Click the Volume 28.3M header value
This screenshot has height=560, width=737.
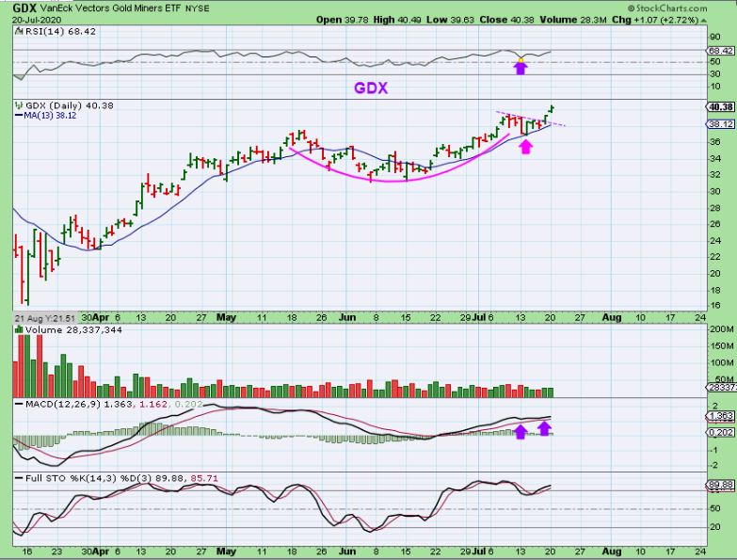[x=574, y=20]
